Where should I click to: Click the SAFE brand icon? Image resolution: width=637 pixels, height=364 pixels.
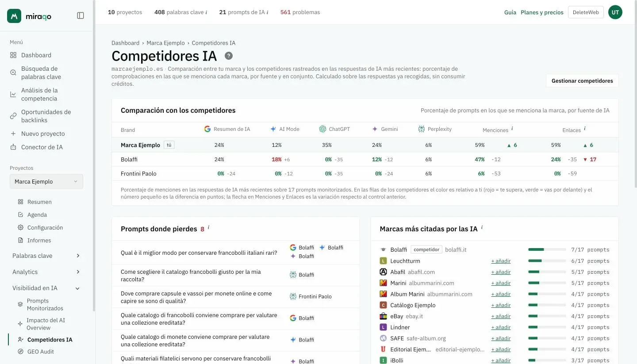384,338
